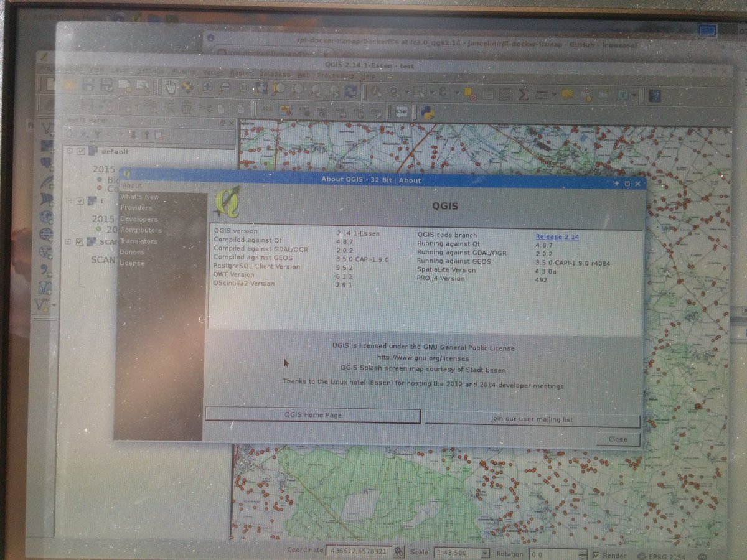Click the Zoom Full extent icon
747x560 pixels.
click(261, 89)
